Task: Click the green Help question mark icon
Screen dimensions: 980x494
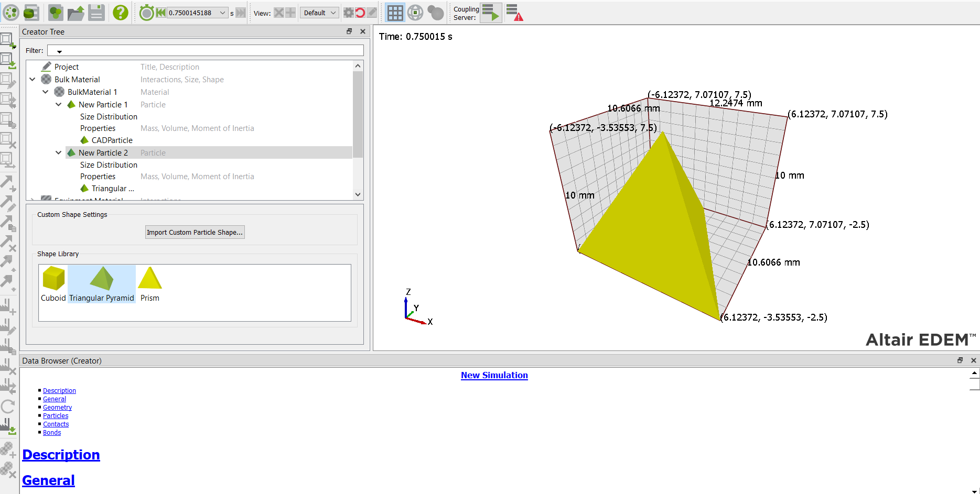Action: (x=121, y=13)
